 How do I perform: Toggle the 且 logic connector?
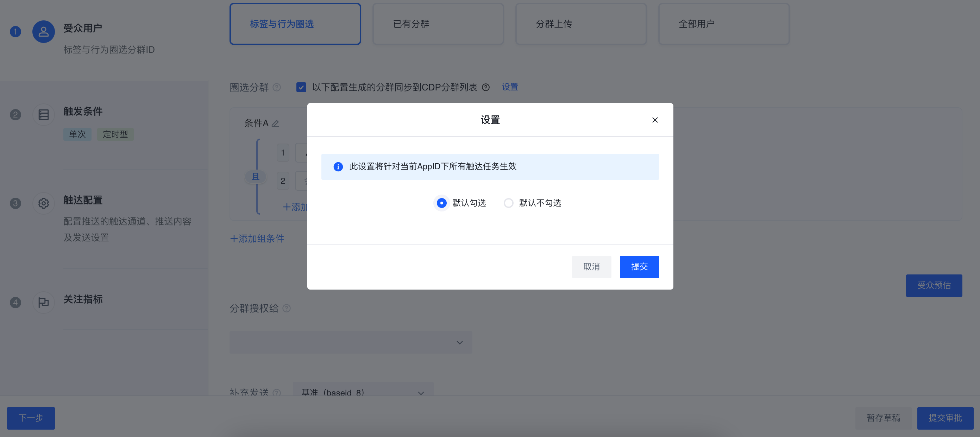(x=255, y=177)
